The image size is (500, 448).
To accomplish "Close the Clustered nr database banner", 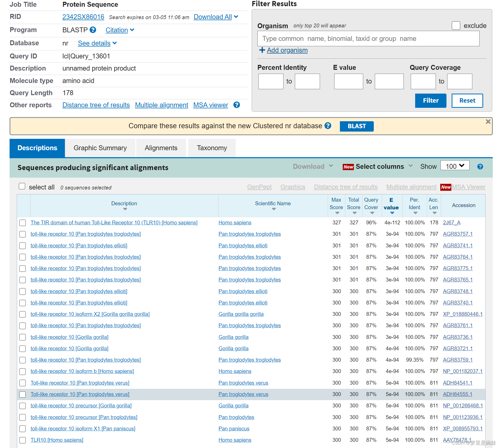I will [x=488, y=122].
